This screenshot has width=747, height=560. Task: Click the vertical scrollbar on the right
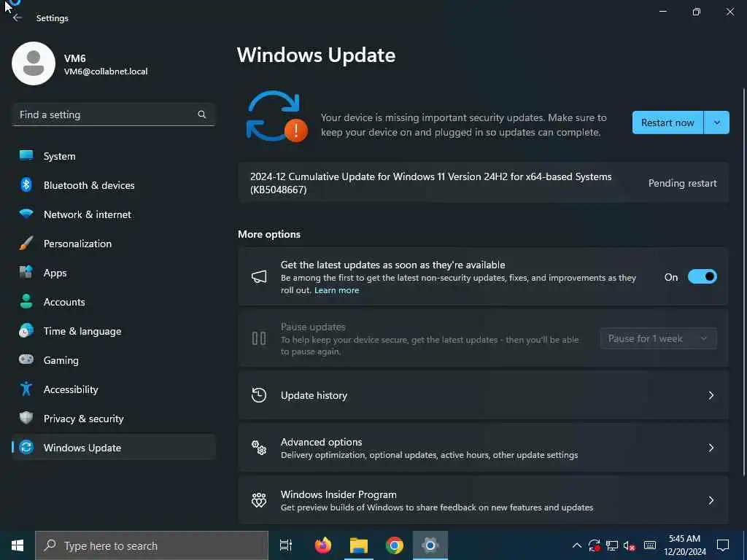[x=743, y=281]
